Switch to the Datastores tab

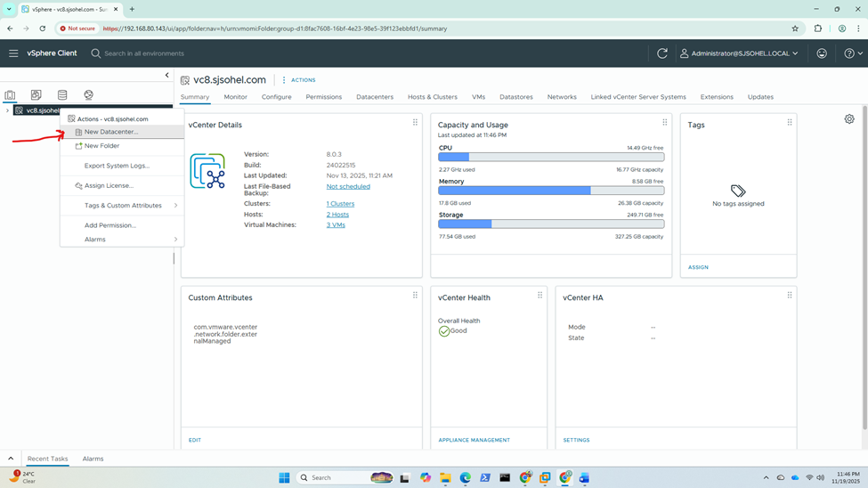coord(516,97)
